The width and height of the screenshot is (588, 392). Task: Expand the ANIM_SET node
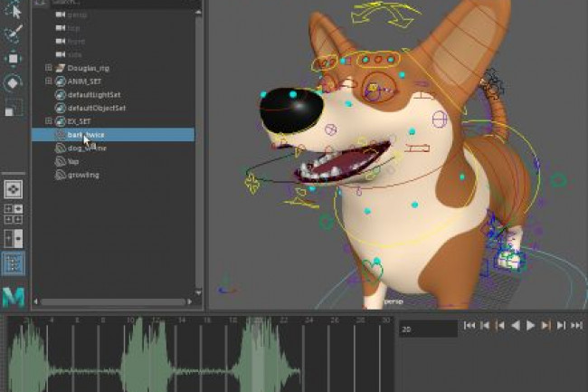(x=49, y=81)
